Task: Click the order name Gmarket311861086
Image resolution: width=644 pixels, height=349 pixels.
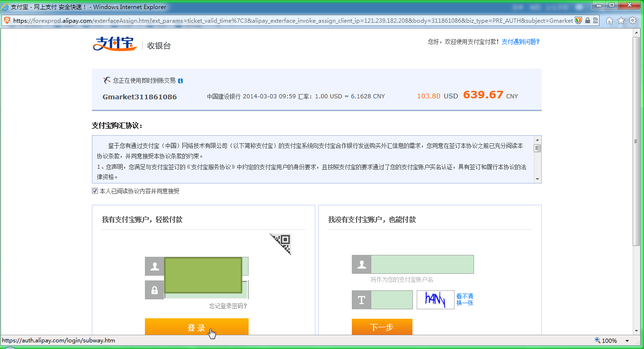Action: coord(140,97)
